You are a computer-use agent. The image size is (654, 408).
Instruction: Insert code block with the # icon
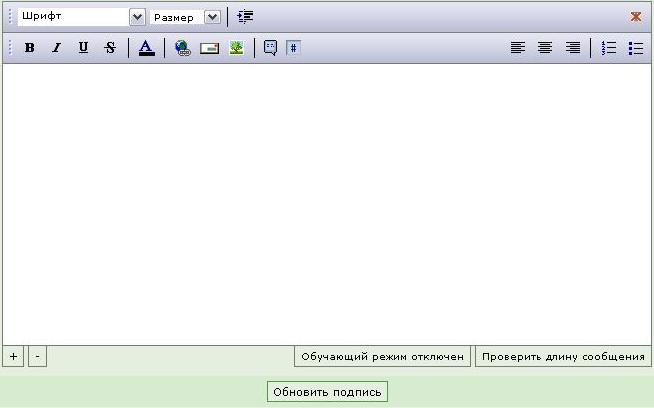(293, 48)
